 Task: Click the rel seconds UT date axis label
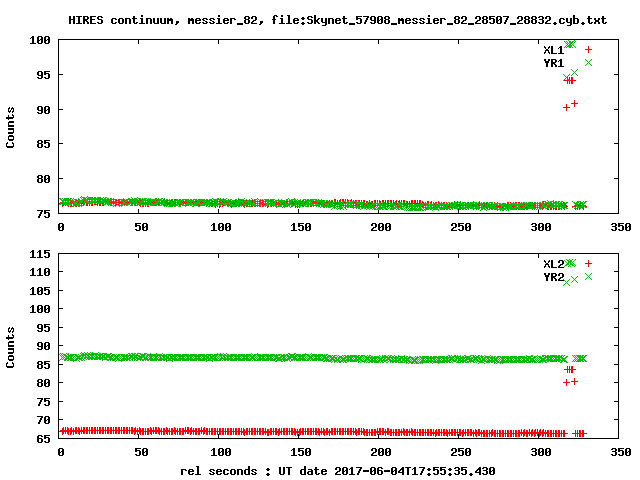[x=338, y=471]
